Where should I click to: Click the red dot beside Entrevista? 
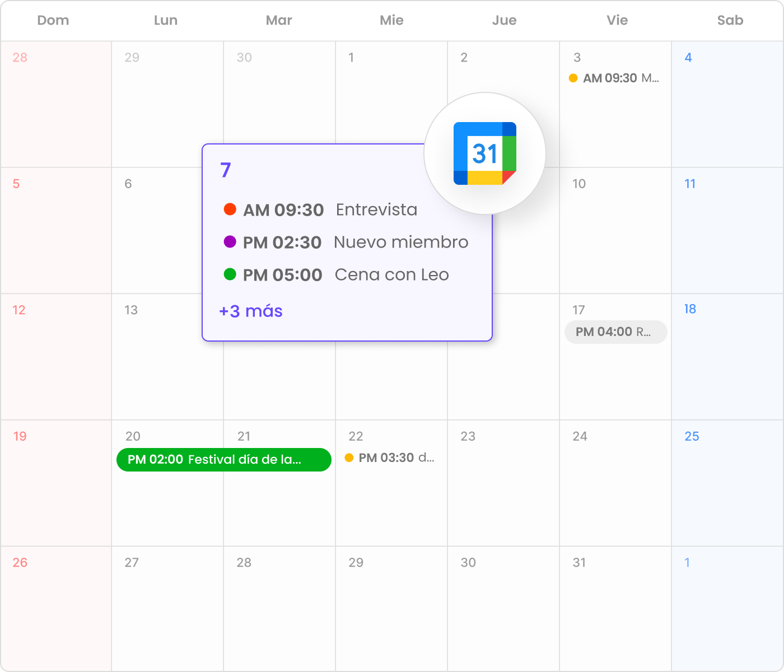tap(230, 209)
